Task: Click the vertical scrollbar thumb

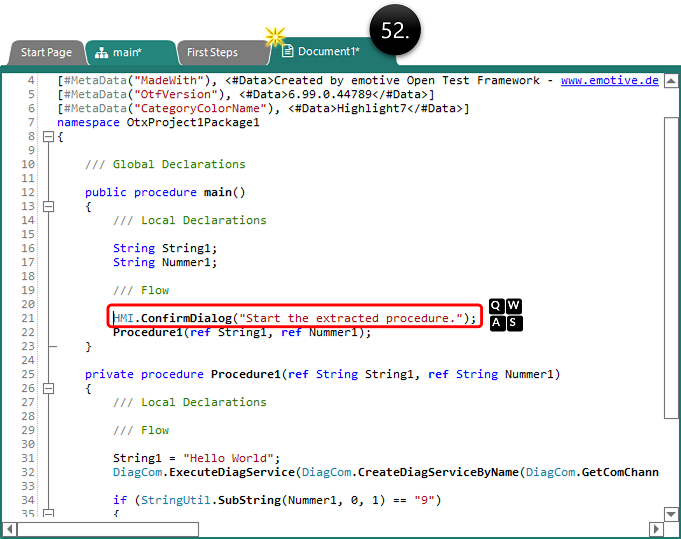Action: 671,260
